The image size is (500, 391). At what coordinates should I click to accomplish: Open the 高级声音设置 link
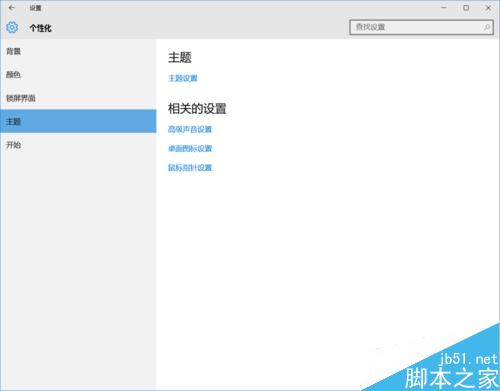click(x=190, y=129)
